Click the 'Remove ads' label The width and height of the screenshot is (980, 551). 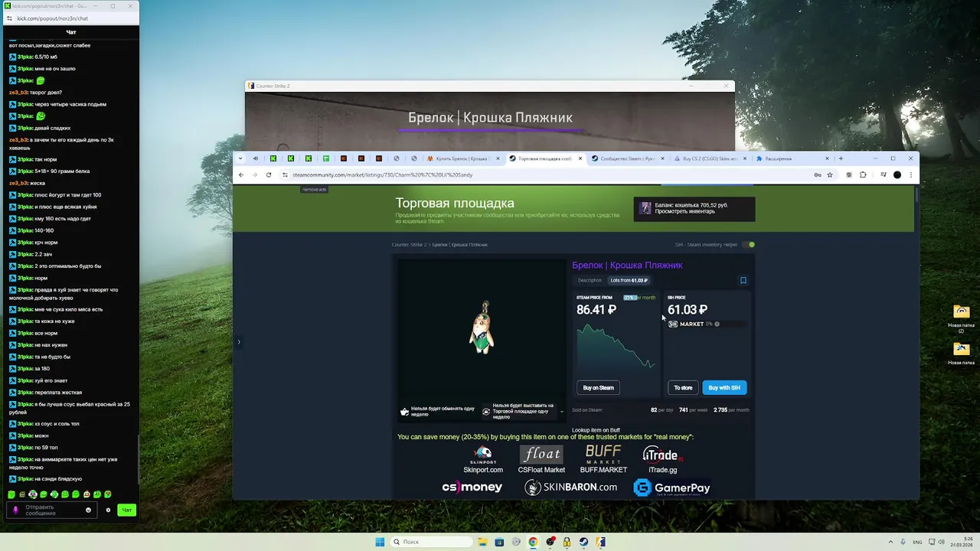(314, 190)
